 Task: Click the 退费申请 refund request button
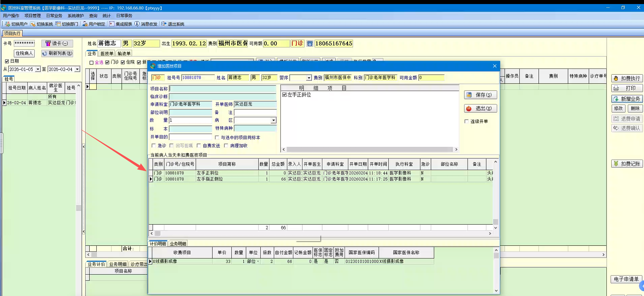click(x=627, y=119)
